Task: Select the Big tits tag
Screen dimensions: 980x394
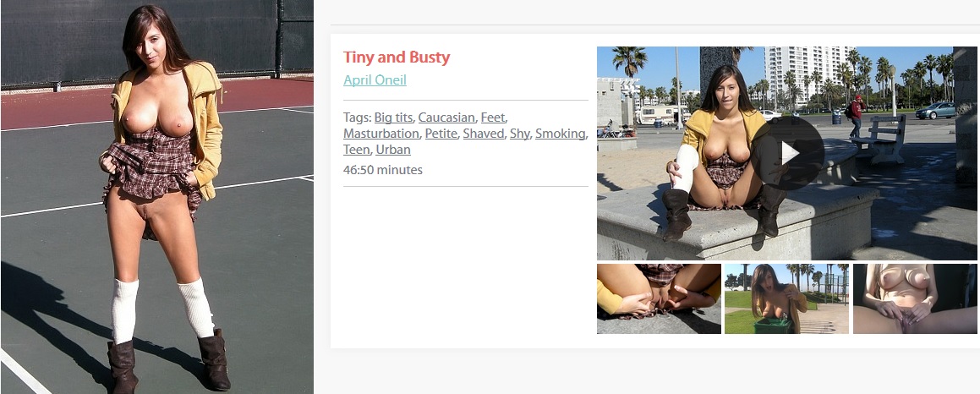Action: coord(393,117)
